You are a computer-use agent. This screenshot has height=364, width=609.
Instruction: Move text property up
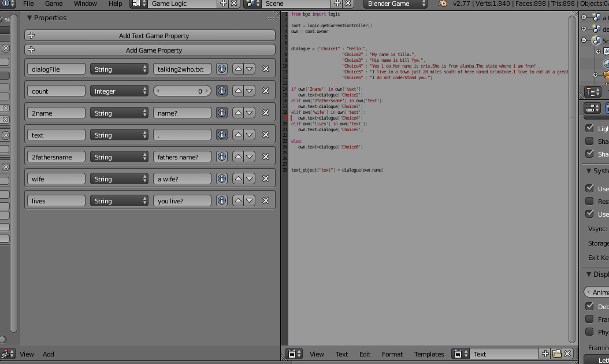pyautogui.click(x=238, y=135)
